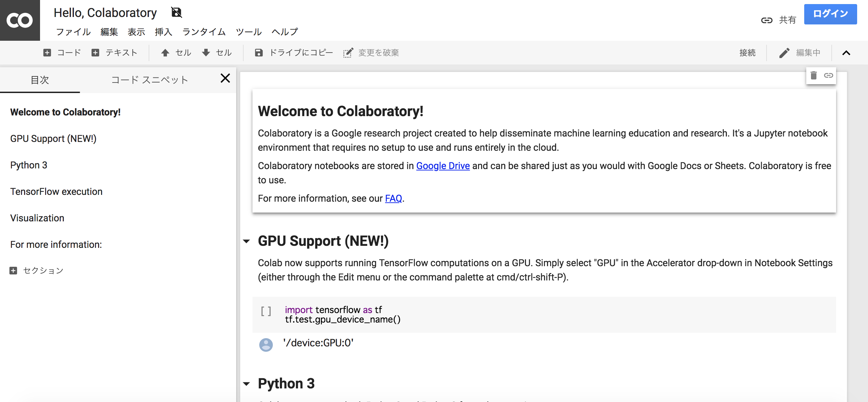Click the Welcome to Colaboratory! cell heading
This screenshot has width=868, height=402.
(x=340, y=111)
